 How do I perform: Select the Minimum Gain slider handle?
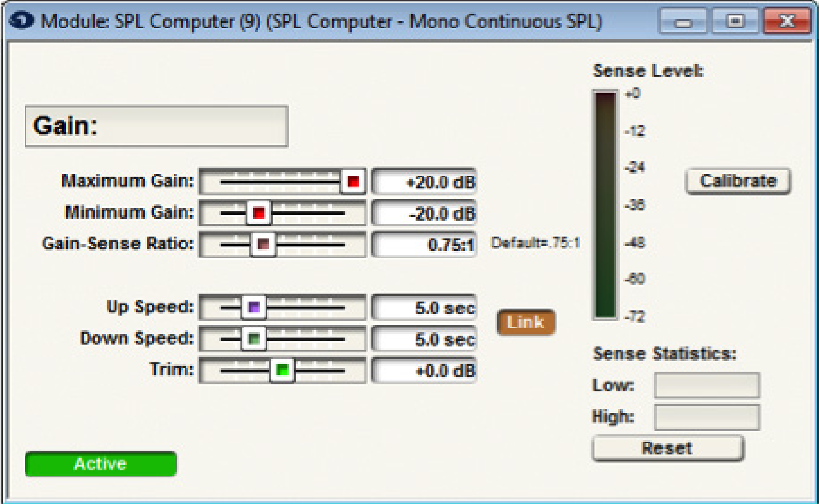pyautogui.click(x=258, y=213)
